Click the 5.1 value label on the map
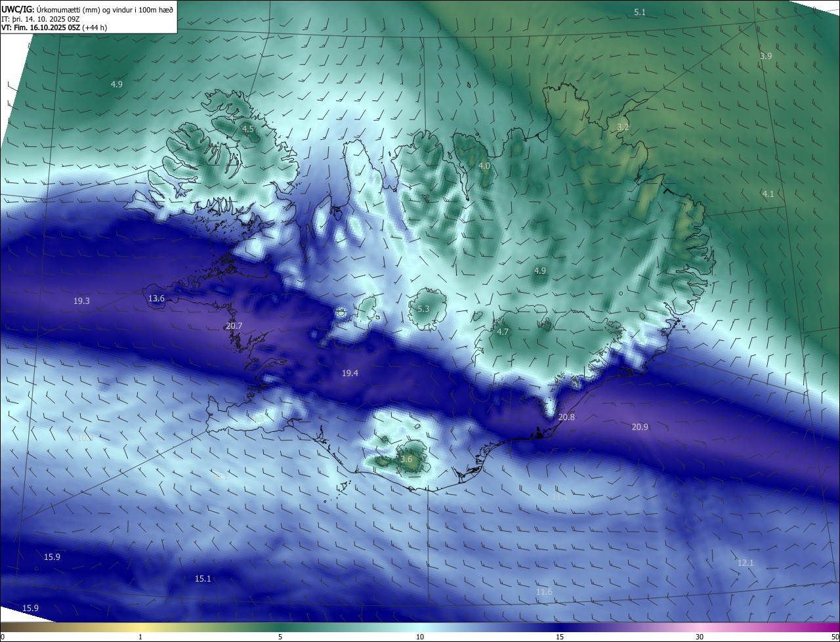Viewport: 840px width, 642px height. (640, 12)
